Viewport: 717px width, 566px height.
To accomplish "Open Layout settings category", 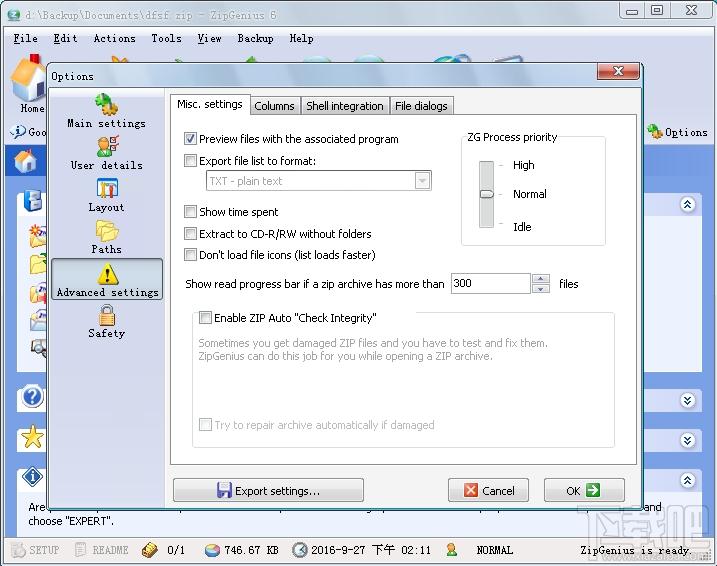I will [107, 195].
